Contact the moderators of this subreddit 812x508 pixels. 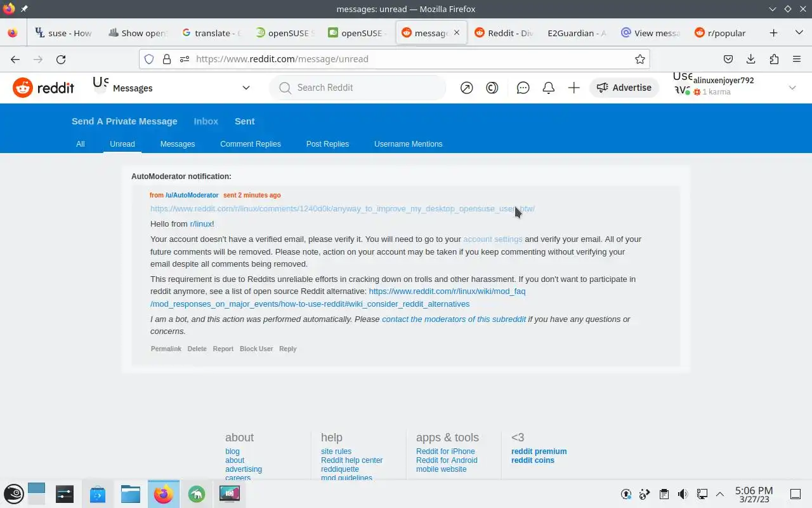click(454, 319)
